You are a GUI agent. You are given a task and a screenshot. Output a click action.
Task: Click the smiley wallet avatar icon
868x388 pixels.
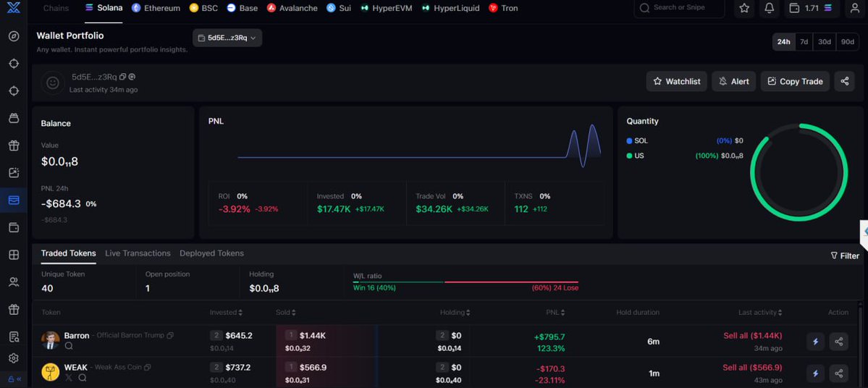click(x=53, y=83)
